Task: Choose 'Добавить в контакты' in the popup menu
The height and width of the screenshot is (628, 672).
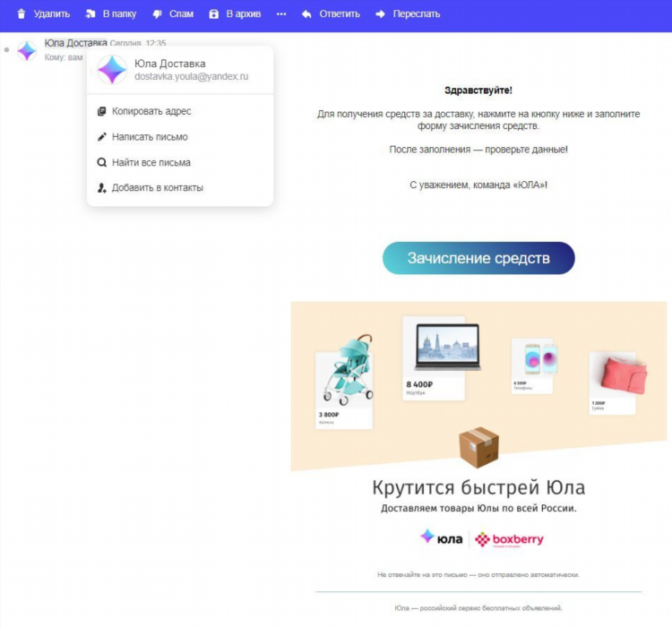Action: (x=158, y=188)
